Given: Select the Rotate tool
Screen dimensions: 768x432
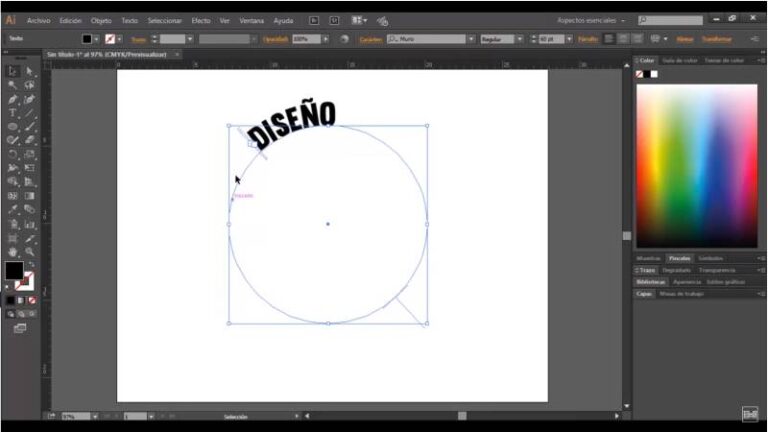Looking at the screenshot, I should click(x=12, y=154).
